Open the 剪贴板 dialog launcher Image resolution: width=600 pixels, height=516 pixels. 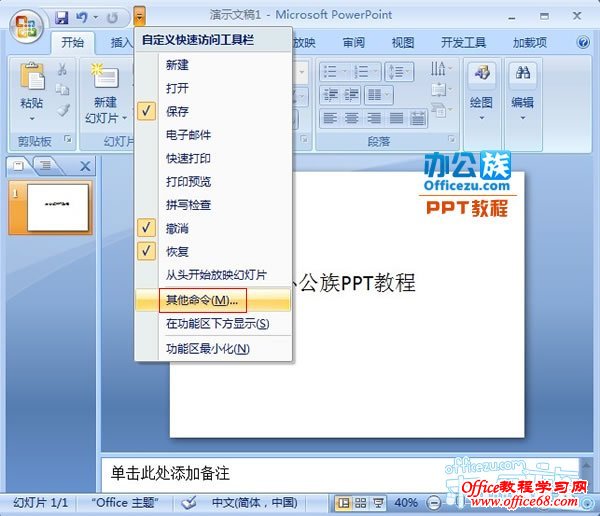click(x=68, y=139)
